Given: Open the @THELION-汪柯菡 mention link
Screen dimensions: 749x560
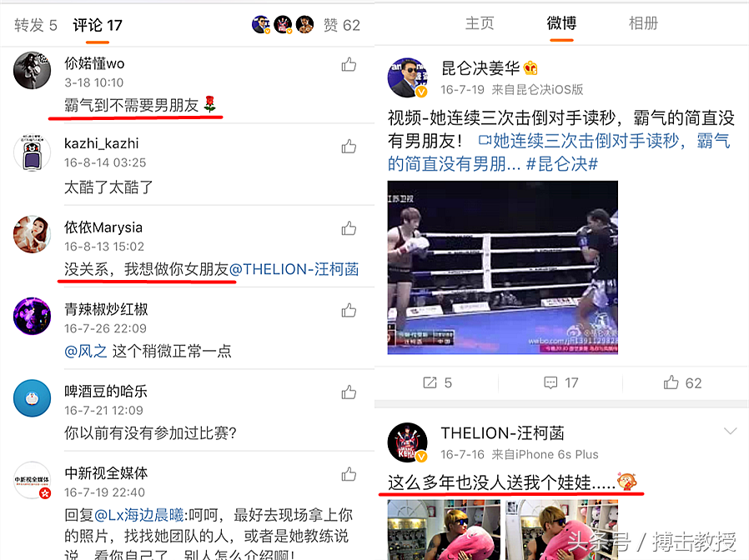Looking at the screenshot, I should click(x=294, y=269).
